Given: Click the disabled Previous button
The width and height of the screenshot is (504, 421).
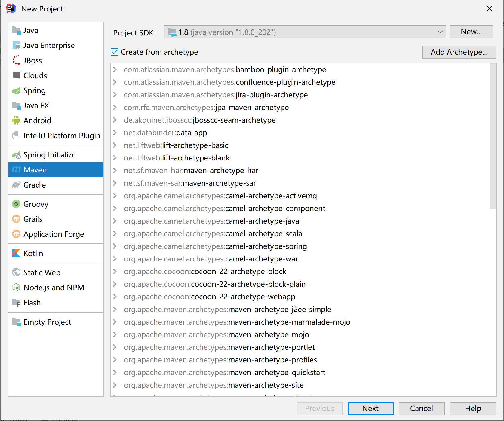Looking at the screenshot, I should pyautogui.click(x=319, y=409).
